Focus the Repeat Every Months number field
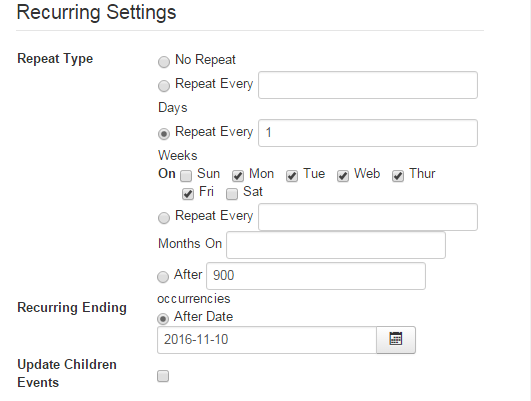 [368, 217]
